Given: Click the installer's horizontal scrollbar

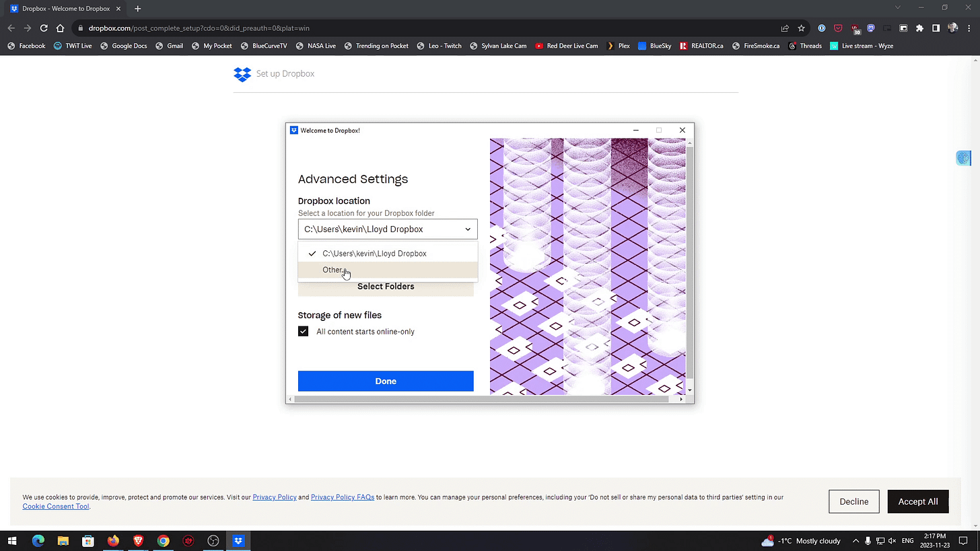Looking at the screenshot, I should coord(481,399).
